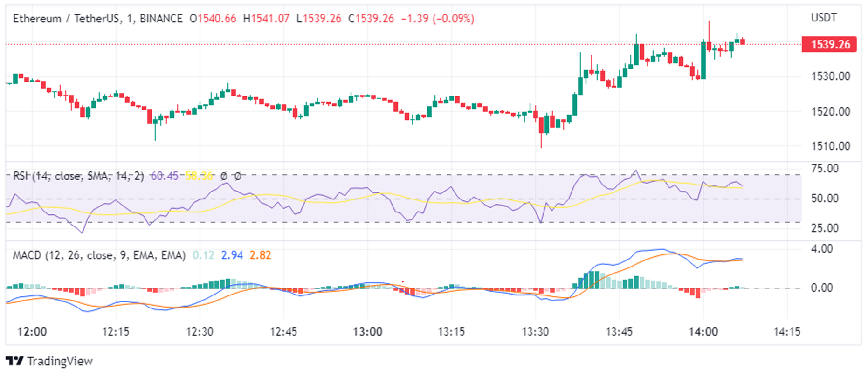Click the 50.00 RSI axis label
Image resolution: width=868 pixels, height=370 pixels.
click(825, 199)
